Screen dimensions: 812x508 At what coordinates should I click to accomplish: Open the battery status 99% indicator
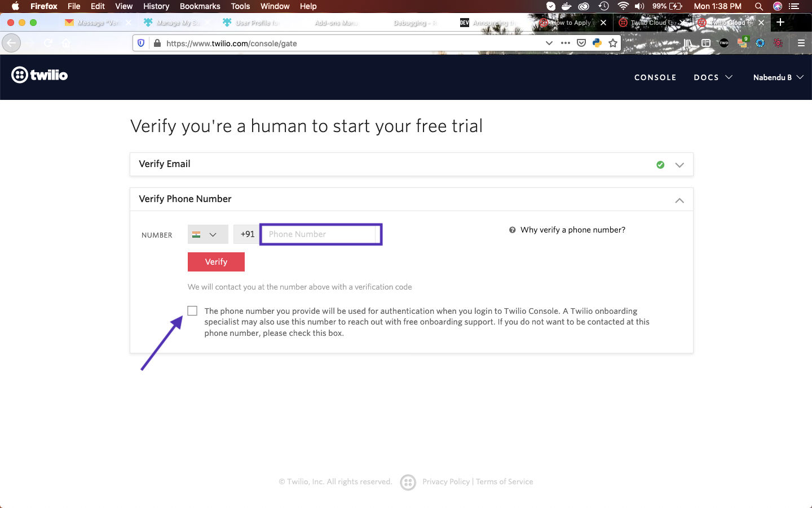click(668, 6)
